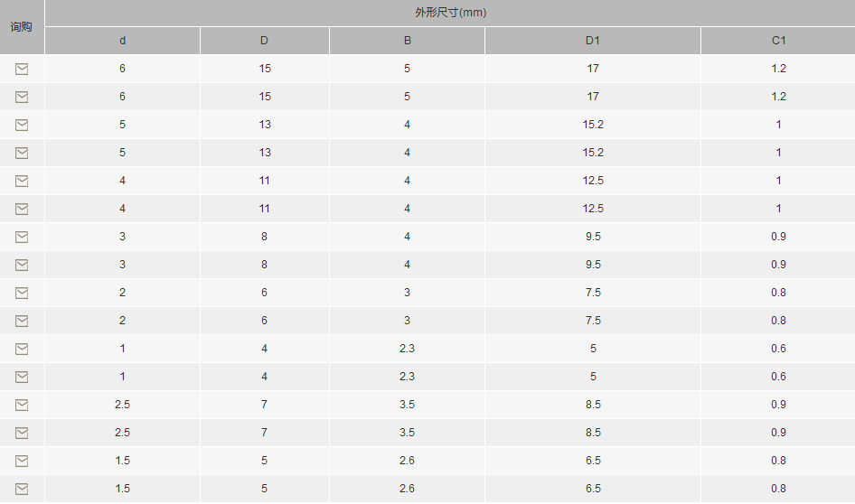Click the envelope icon in the second d=3 row
Image resolution: width=855 pixels, height=504 pixels.
pyautogui.click(x=22, y=265)
